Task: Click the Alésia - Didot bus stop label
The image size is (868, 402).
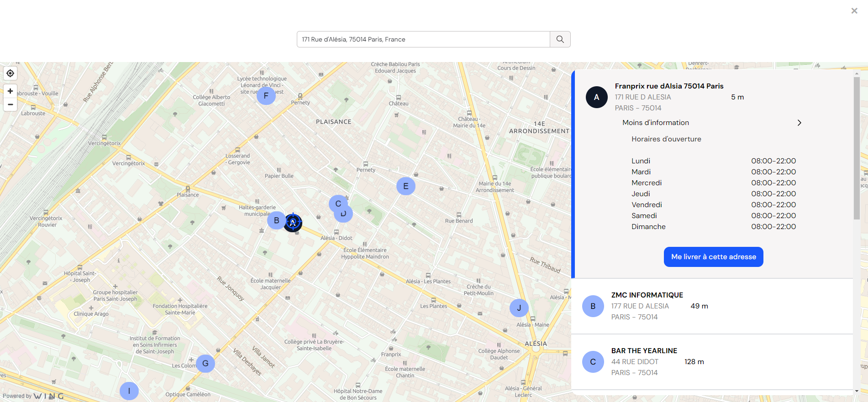Action: 336,238
